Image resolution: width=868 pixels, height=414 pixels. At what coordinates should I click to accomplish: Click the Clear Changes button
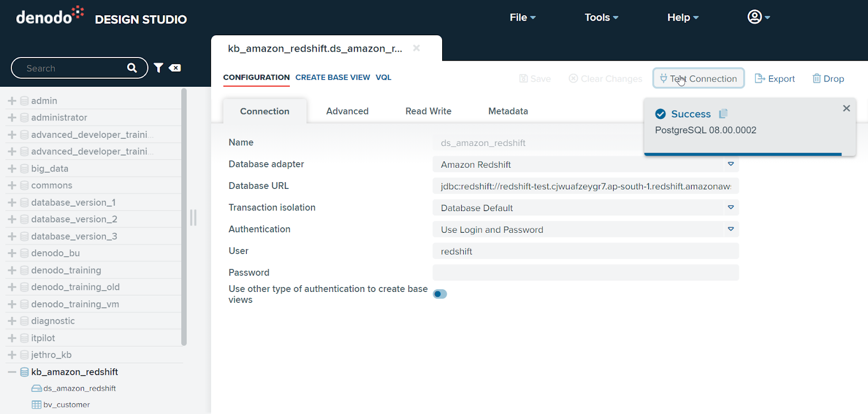605,79
